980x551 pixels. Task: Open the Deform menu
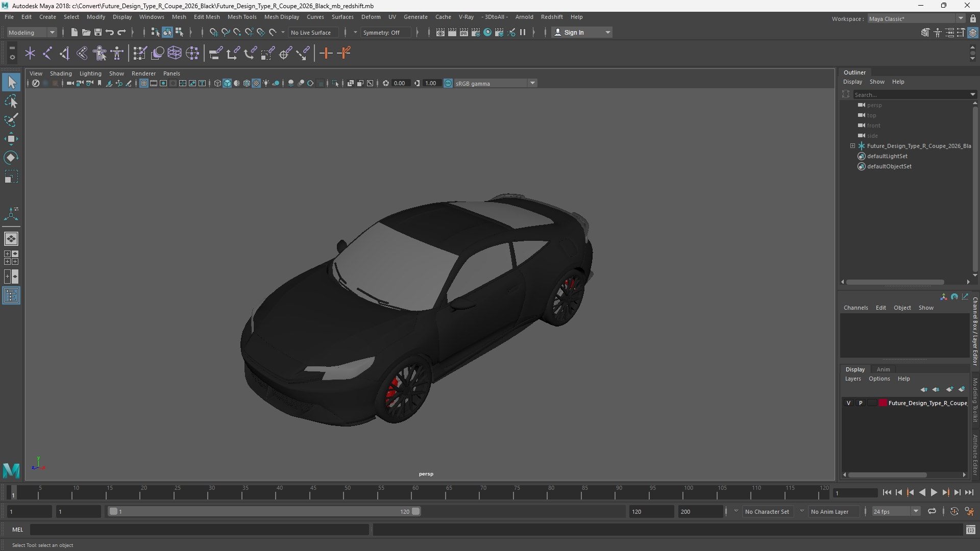[371, 17]
